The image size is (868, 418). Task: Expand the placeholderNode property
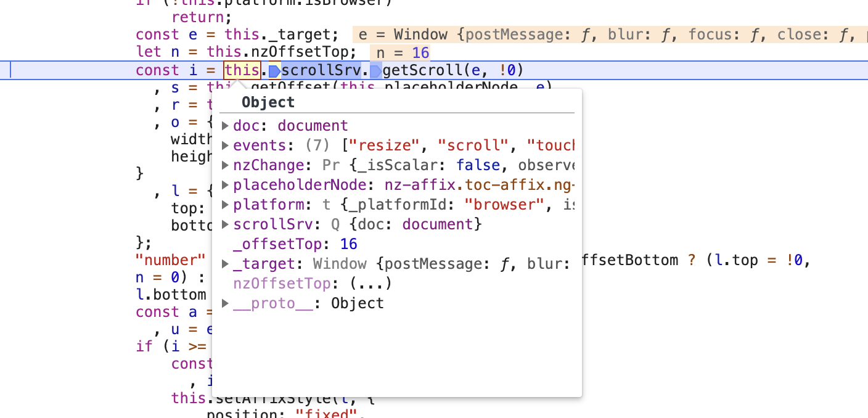point(225,184)
